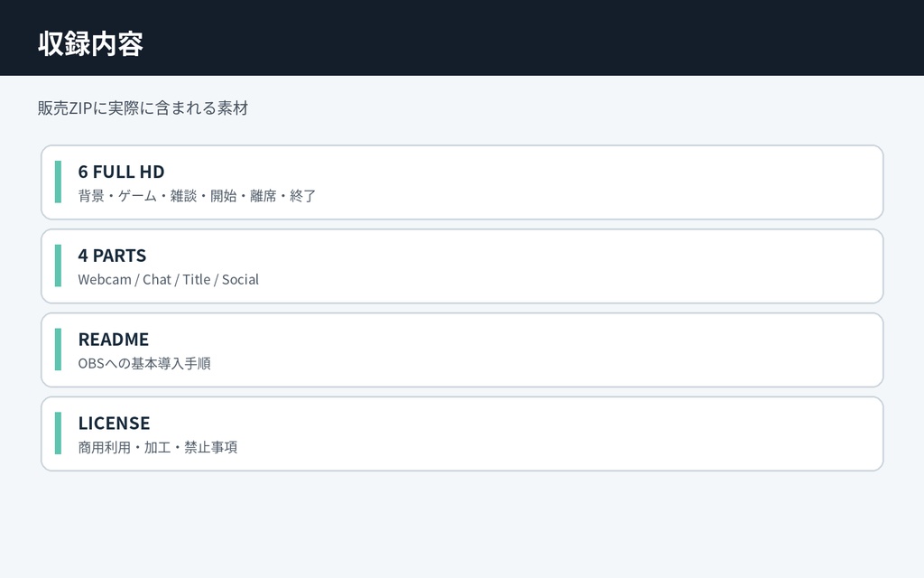Image resolution: width=924 pixels, height=578 pixels.
Task: Click the 6 FULL HD heading
Action: (122, 172)
